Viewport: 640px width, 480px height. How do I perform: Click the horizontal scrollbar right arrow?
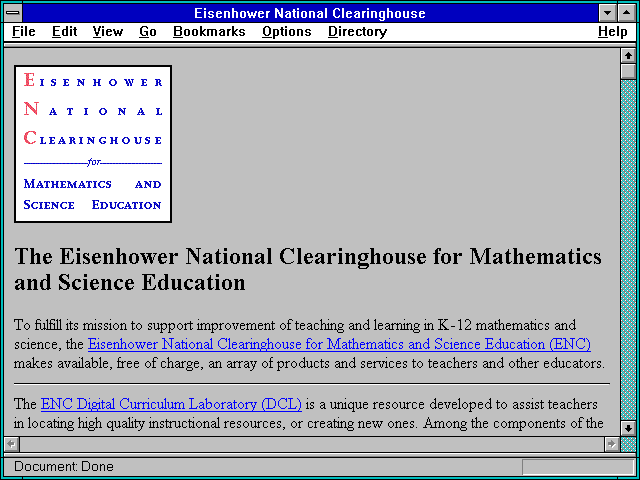click(611, 444)
